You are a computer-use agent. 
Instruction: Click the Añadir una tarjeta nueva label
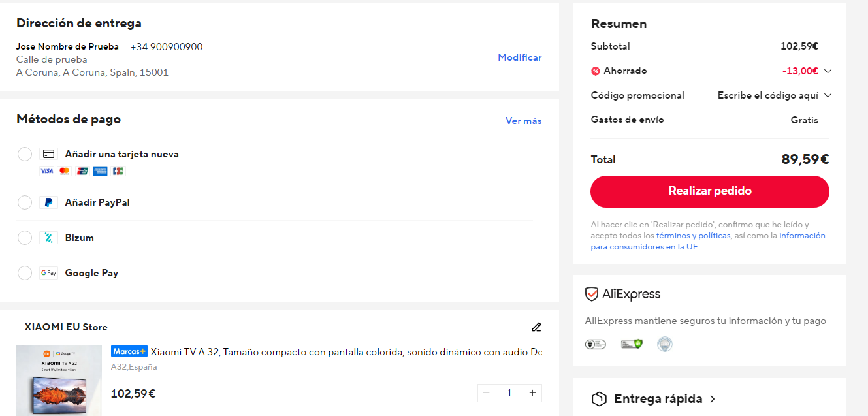pos(122,154)
